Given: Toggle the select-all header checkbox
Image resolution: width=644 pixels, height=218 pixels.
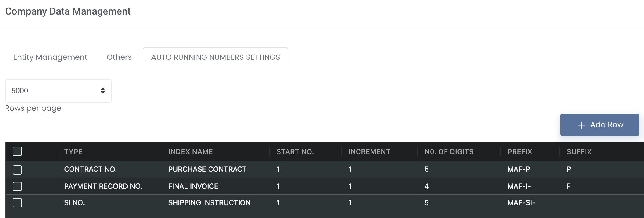Looking at the screenshot, I should (x=17, y=151).
